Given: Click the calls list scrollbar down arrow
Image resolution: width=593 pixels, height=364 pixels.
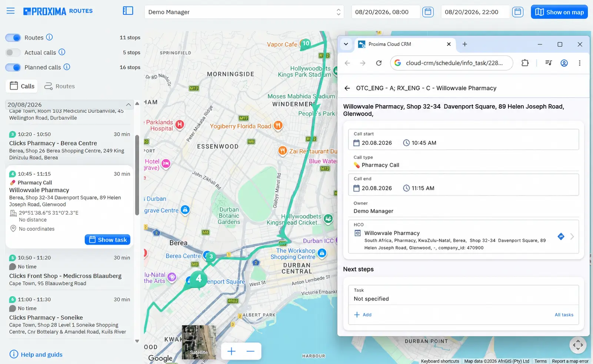Looking at the screenshot, I should tap(137, 341).
